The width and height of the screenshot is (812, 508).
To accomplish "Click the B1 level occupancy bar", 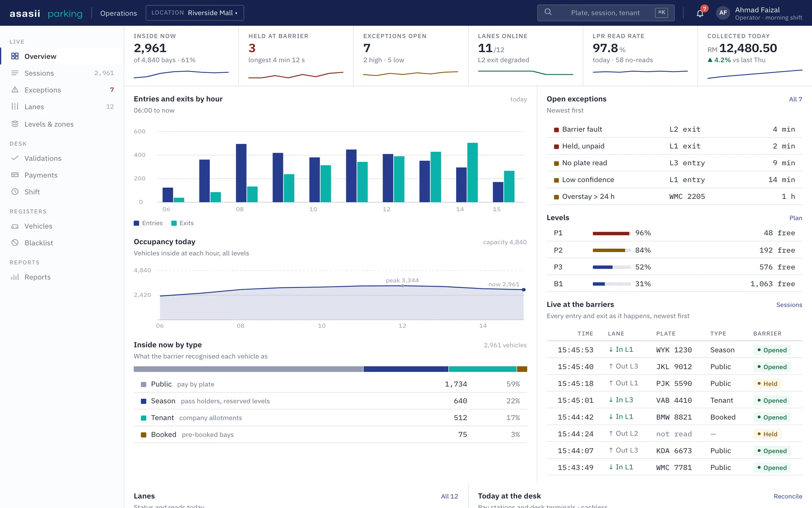I will click(612, 284).
